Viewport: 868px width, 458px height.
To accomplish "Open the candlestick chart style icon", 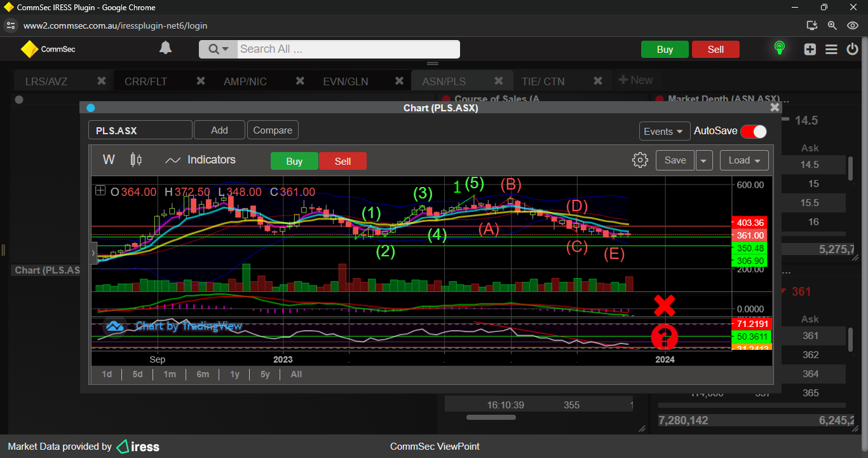I will (136, 160).
